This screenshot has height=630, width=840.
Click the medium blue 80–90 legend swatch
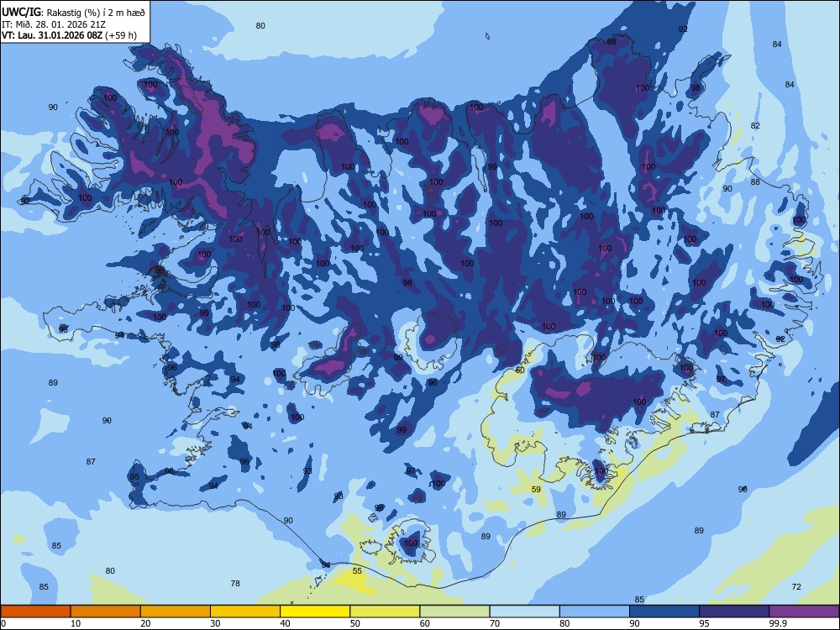tap(595, 612)
